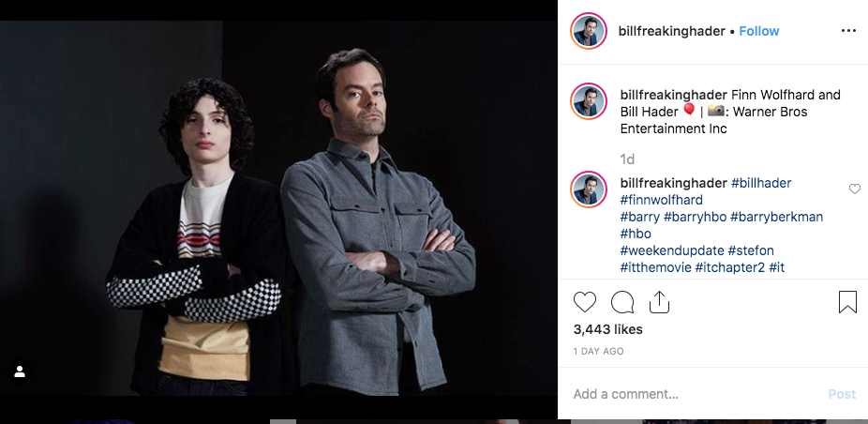The image size is (868, 424).
Task: Focus the Add a comment field
Action: point(695,394)
